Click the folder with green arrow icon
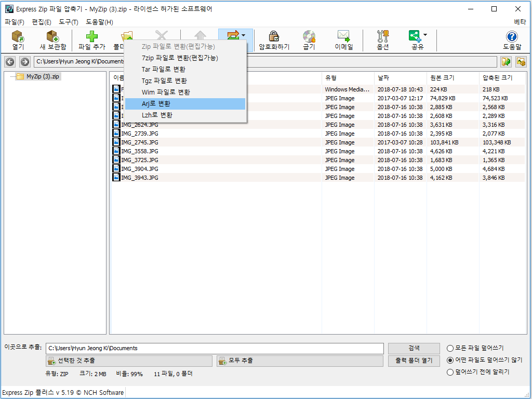This screenshot has height=399, width=532. (506, 62)
